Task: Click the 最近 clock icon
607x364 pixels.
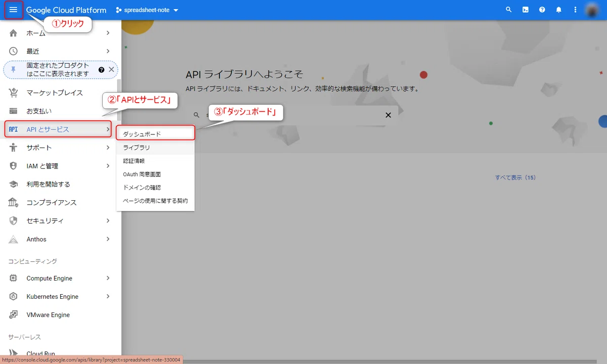Action: pyautogui.click(x=14, y=51)
